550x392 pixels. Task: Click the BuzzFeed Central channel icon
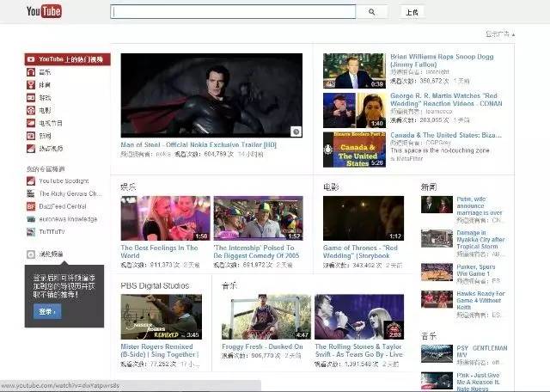pos(32,206)
